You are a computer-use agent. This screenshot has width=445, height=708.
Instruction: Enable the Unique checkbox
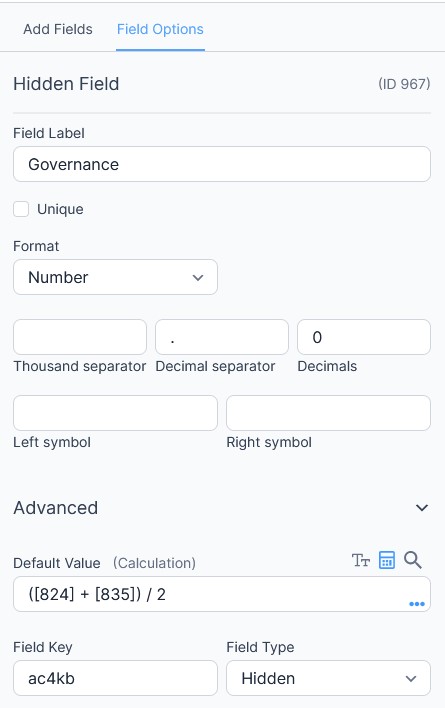click(x=21, y=209)
